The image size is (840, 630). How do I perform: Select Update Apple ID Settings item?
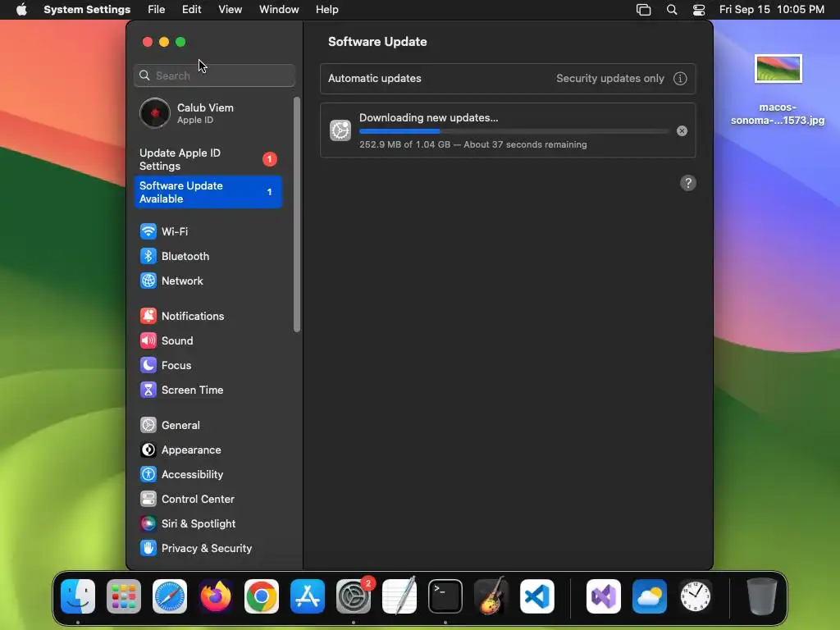pyautogui.click(x=208, y=160)
